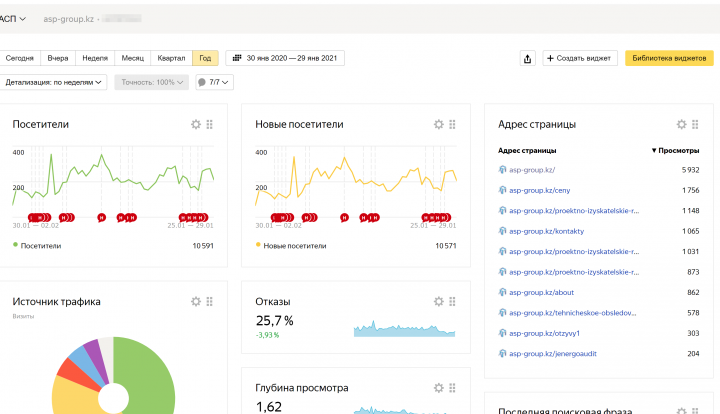Expand the Детализация: по неделям dropdown
The height and width of the screenshot is (414, 720).
point(55,82)
